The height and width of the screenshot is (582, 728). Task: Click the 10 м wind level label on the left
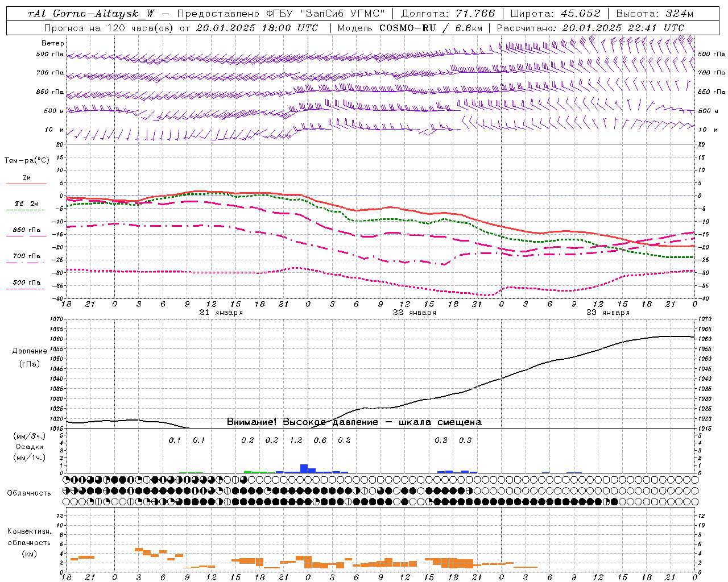55,130
